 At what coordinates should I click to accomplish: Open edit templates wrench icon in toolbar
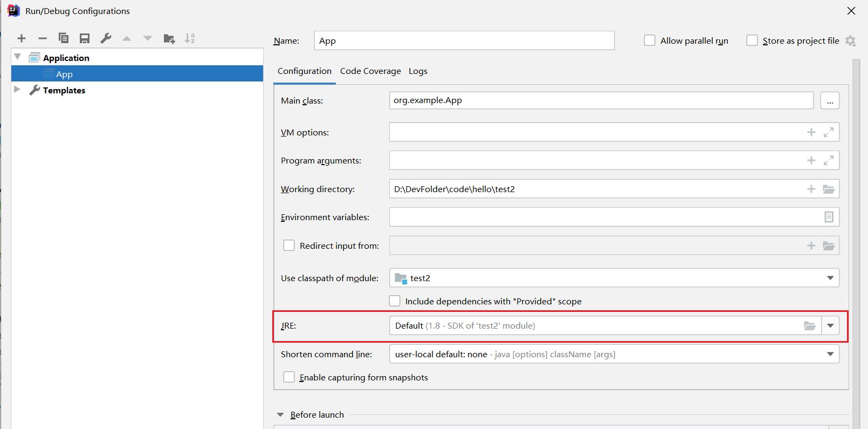[106, 38]
